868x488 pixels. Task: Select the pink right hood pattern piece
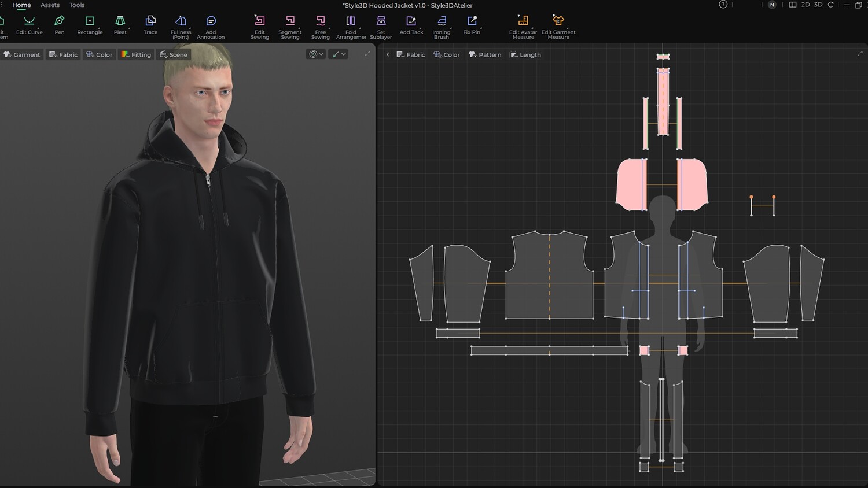tap(693, 184)
